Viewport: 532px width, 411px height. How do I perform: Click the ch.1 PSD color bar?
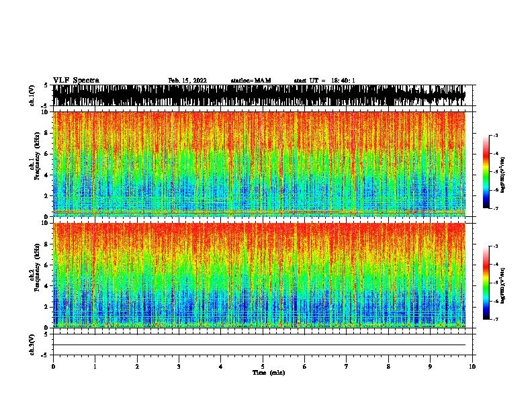[x=486, y=172]
